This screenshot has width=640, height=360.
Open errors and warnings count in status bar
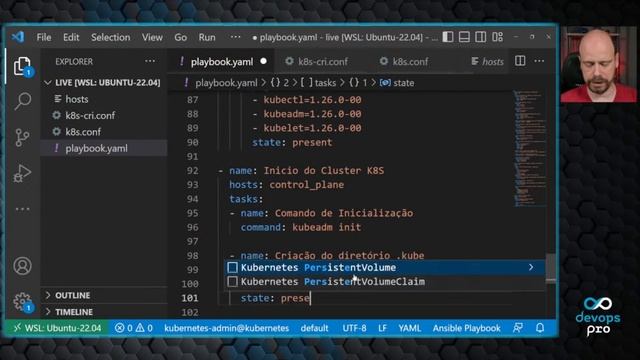[x=133, y=328]
